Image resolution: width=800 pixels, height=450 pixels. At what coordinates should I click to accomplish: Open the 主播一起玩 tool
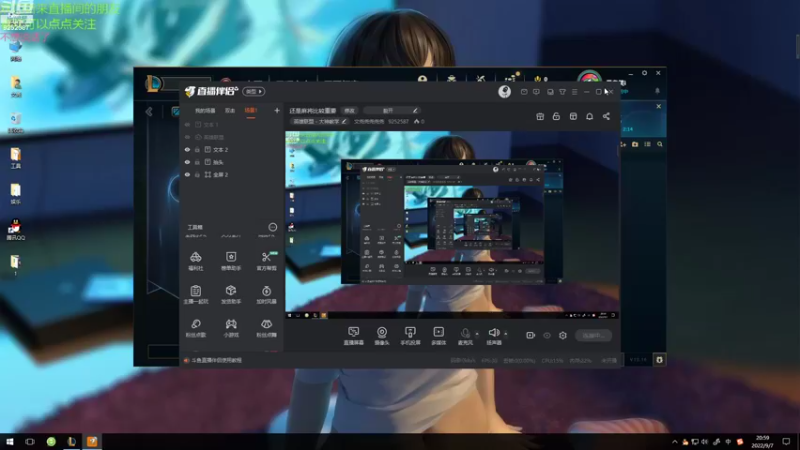(196, 294)
